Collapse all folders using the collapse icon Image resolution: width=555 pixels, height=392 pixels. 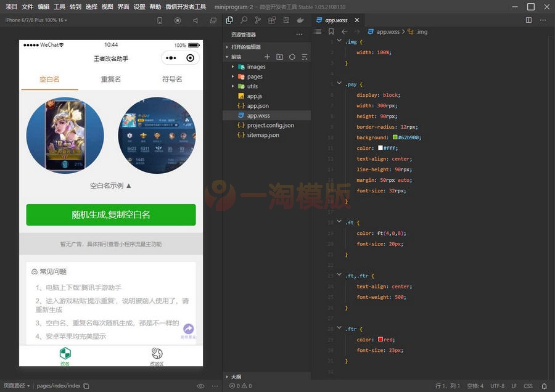point(305,57)
